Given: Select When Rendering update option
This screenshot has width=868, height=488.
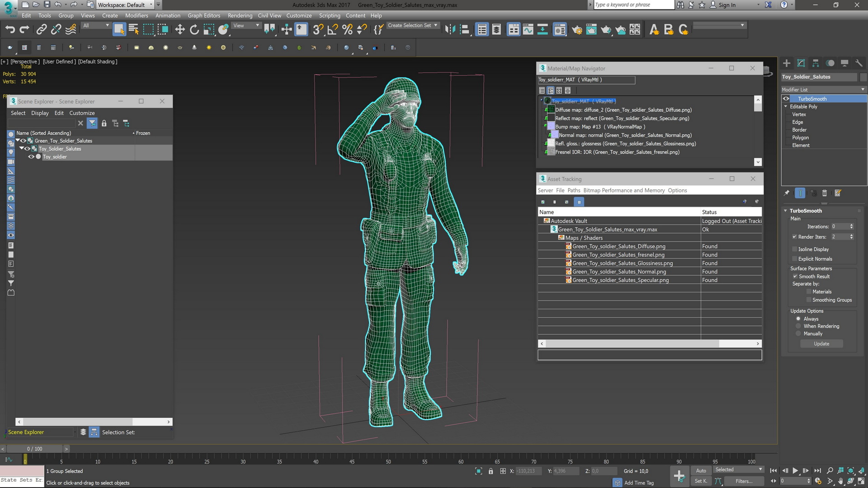Looking at the screenshot, I should (x=798, y=326).
